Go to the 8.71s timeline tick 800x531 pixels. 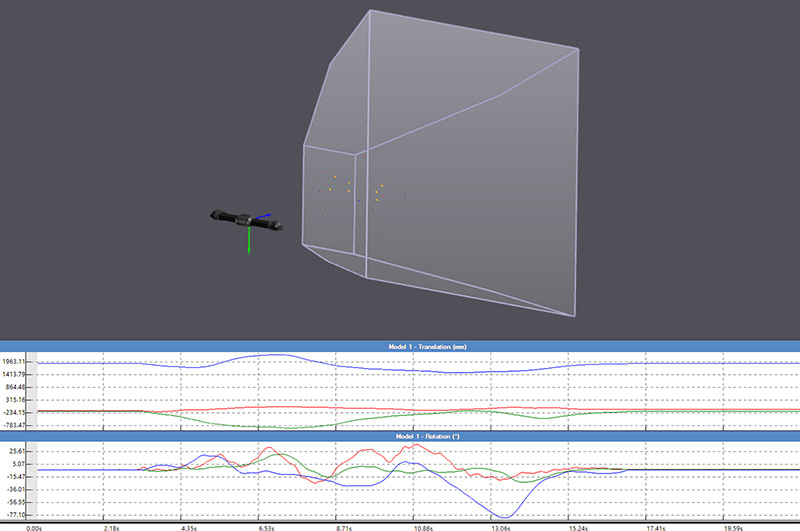point(343,525)
